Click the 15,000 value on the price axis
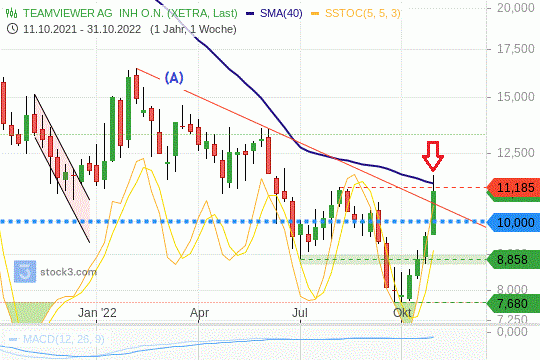This screenshot has height=360, width=540. coord(516,97)
